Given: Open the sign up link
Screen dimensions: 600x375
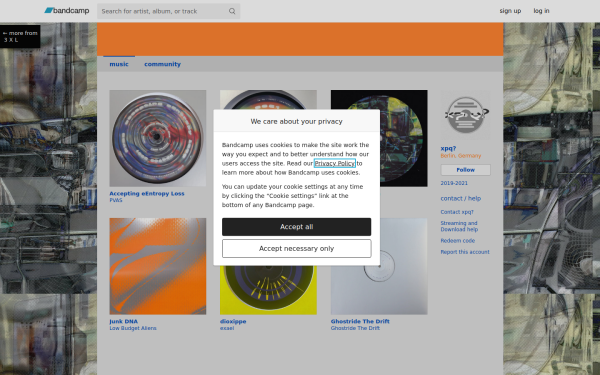Looking at the screenshot, I should click(x=510, y=11).
